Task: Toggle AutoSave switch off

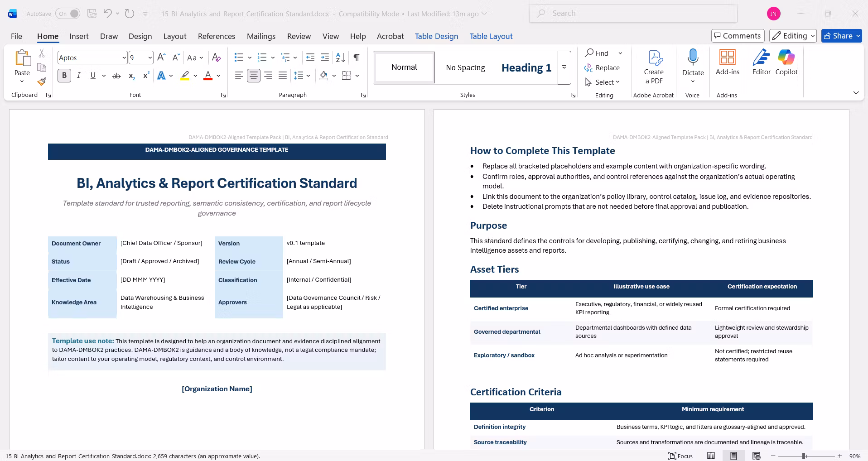Action: coord(68,14)
